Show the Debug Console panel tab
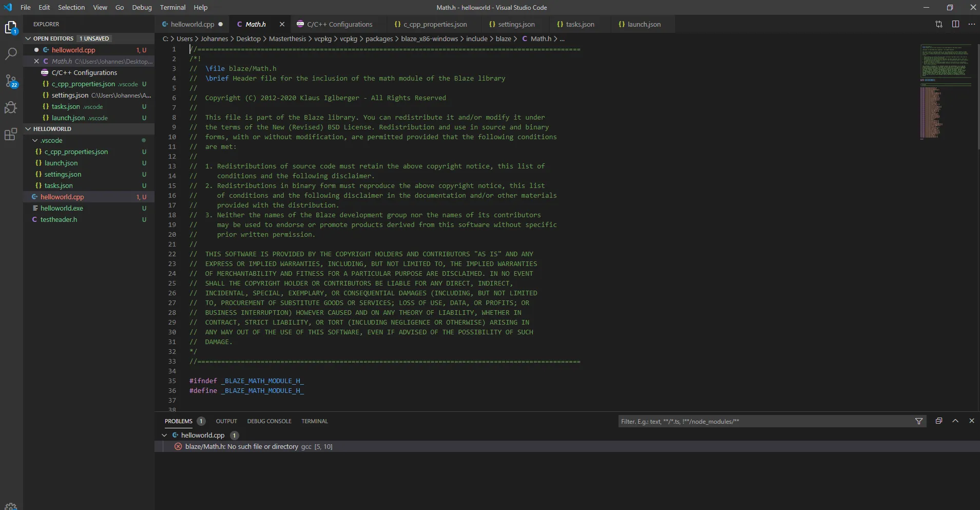This screenshot has width=980, height=510. tap(270, 421)
